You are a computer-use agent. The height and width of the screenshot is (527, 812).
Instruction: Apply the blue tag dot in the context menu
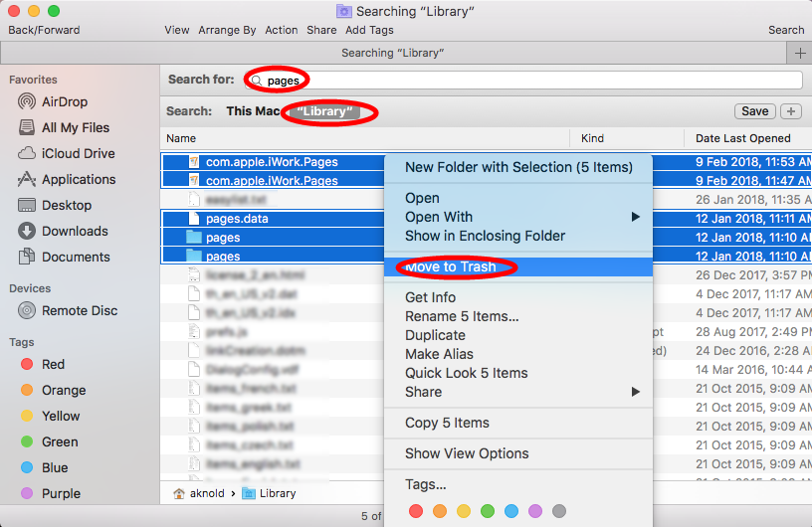[511, 511]
